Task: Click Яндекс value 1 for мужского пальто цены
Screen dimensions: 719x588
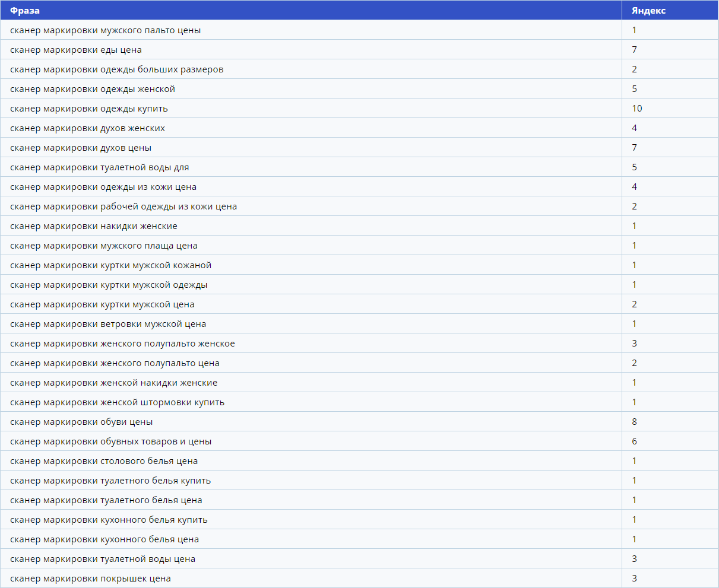Action: (635, 30)
